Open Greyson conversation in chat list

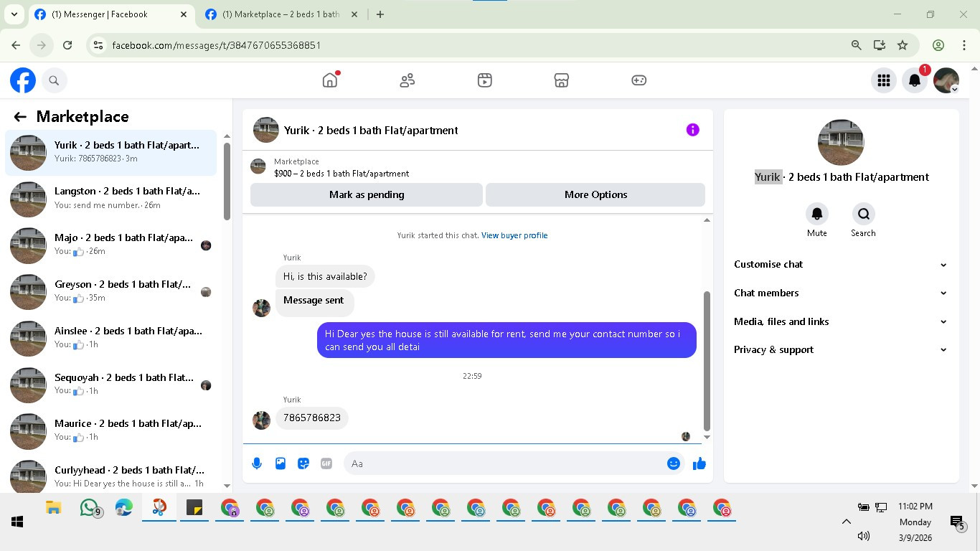click(x=111, y=291)
